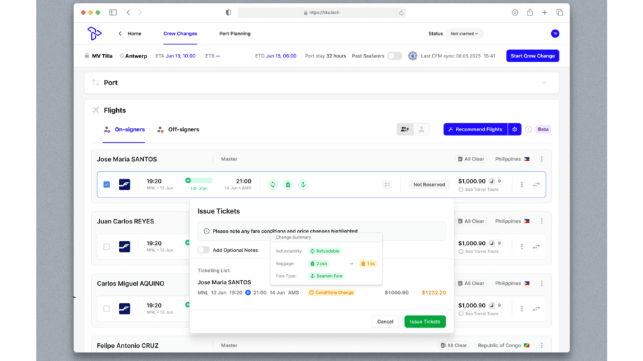Image resolution: width=643 pixels, height=361 pixels.
Task: Click swap flight arrows in Santos row
Action: pos(536,185)
